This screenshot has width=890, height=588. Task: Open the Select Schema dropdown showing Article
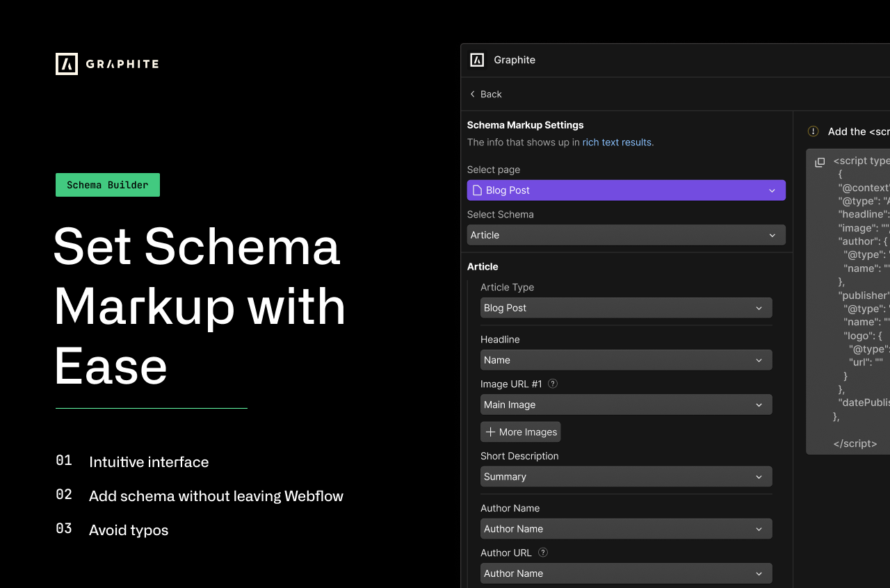pyautogui.click(x=626, y=235)
